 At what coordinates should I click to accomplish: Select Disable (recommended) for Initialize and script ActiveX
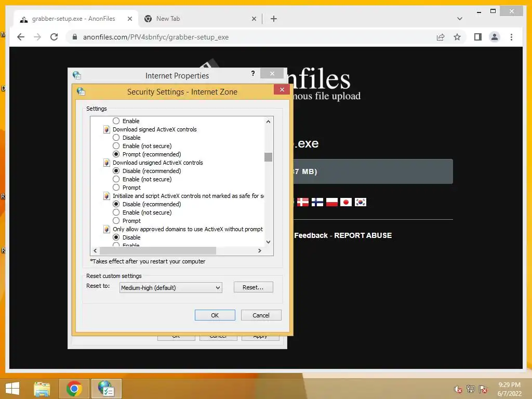[116, 204]
